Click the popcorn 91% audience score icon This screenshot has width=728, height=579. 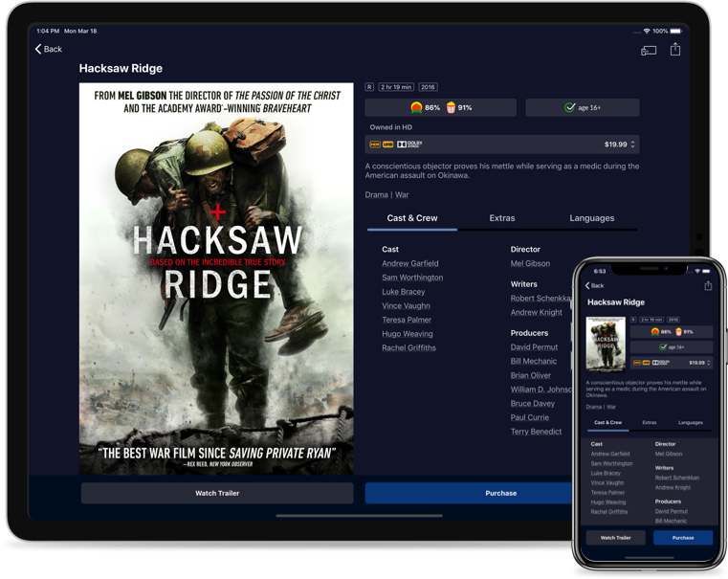tap(451, 107)
